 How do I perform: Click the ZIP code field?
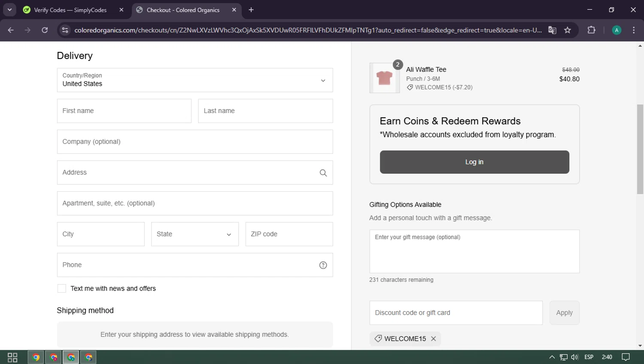click(x=289, y=234)
